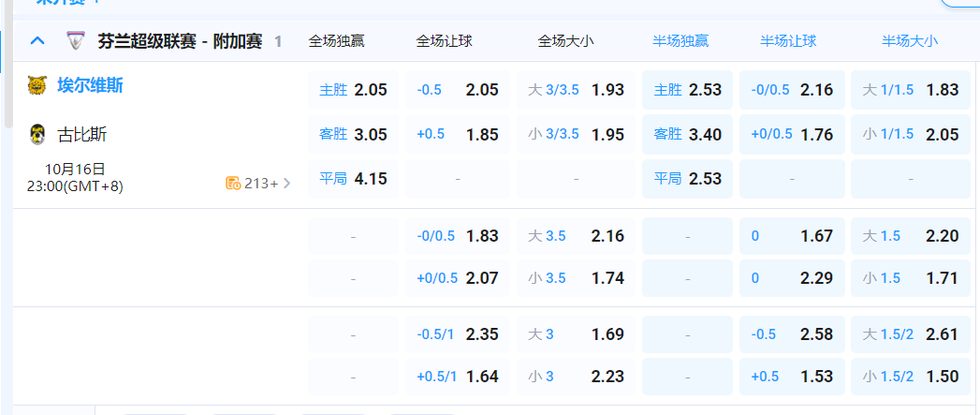
Task: Select the 半场让球 column header
Action: pyautogui.click(x=788, y=41)
